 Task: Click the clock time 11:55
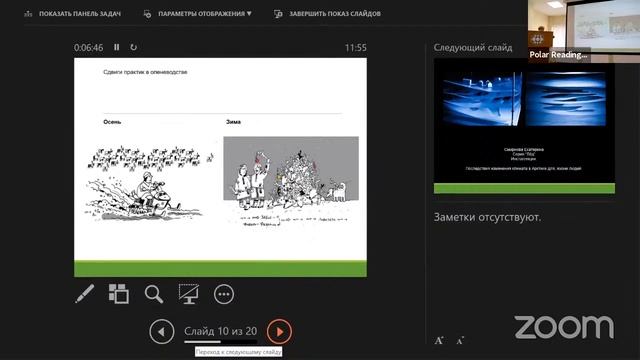pos(356,48)
